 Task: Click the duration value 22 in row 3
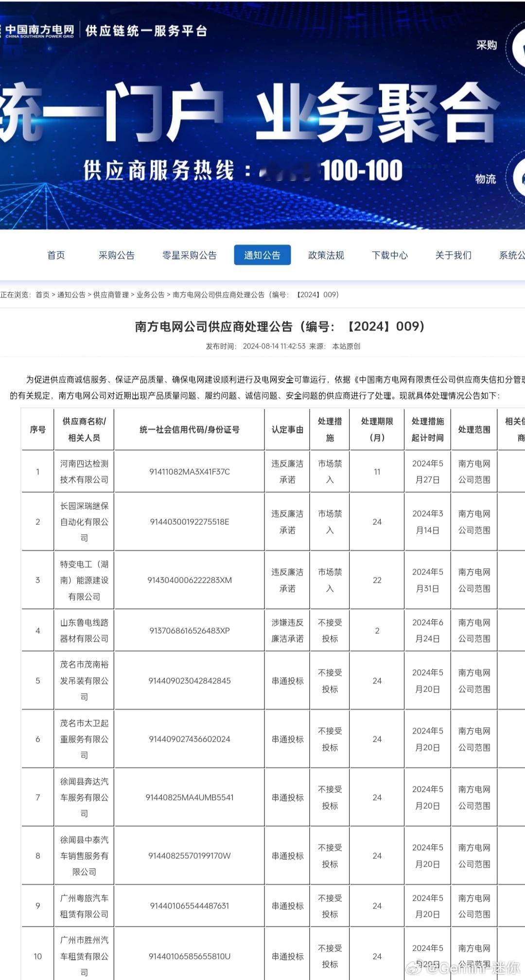[377, 580]
